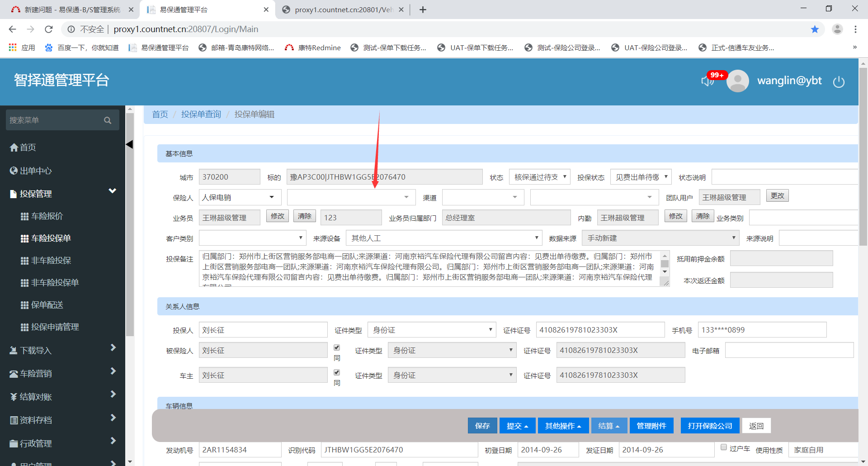Select 车险报价 in the sidebar
This screenshot has height=466, width=868.
click(47, 216)
